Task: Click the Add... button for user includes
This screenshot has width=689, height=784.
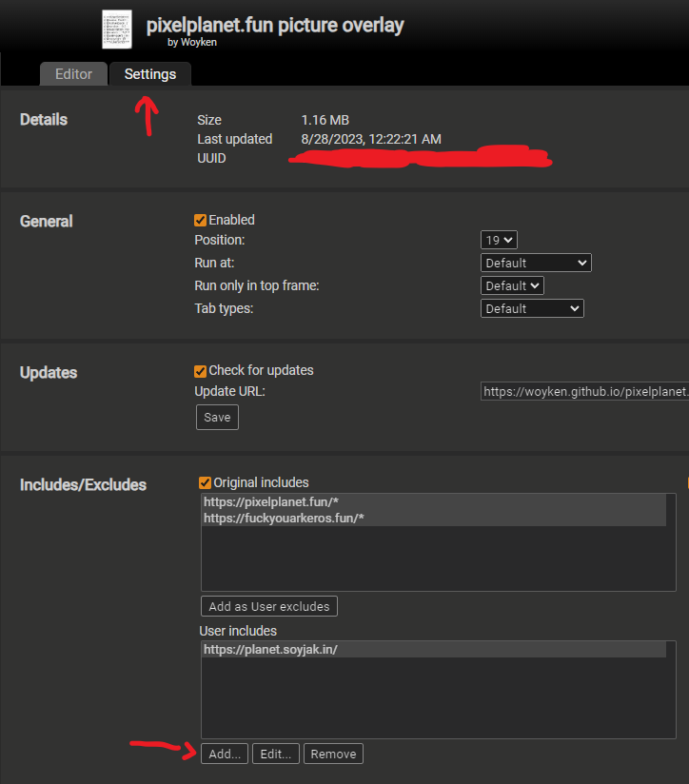Action: (225, 754)
